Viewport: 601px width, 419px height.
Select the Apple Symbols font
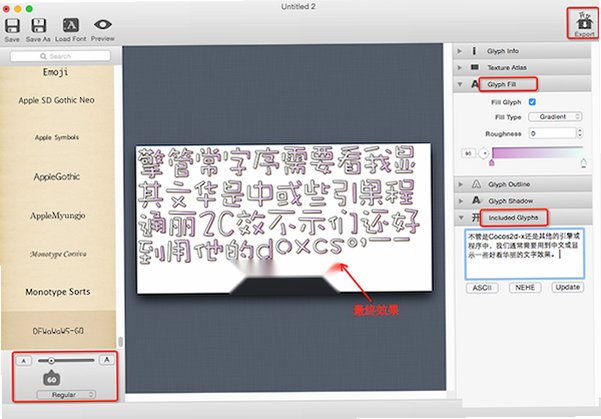tap(57, 137)
